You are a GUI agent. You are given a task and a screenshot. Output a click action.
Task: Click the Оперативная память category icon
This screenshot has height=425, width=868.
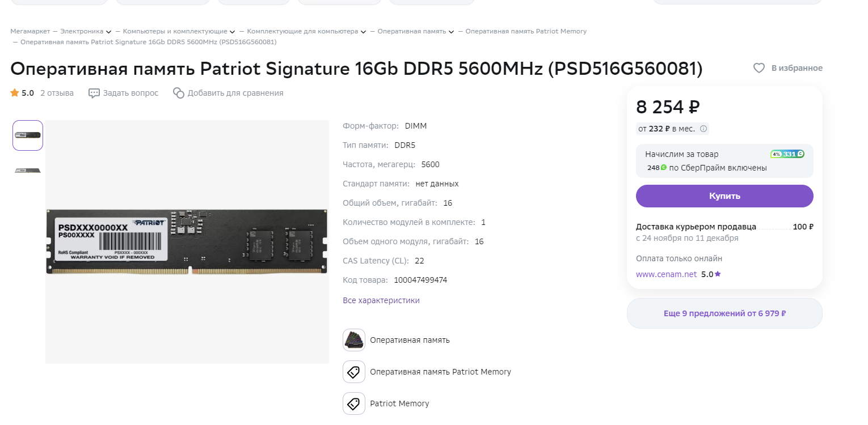354,340
